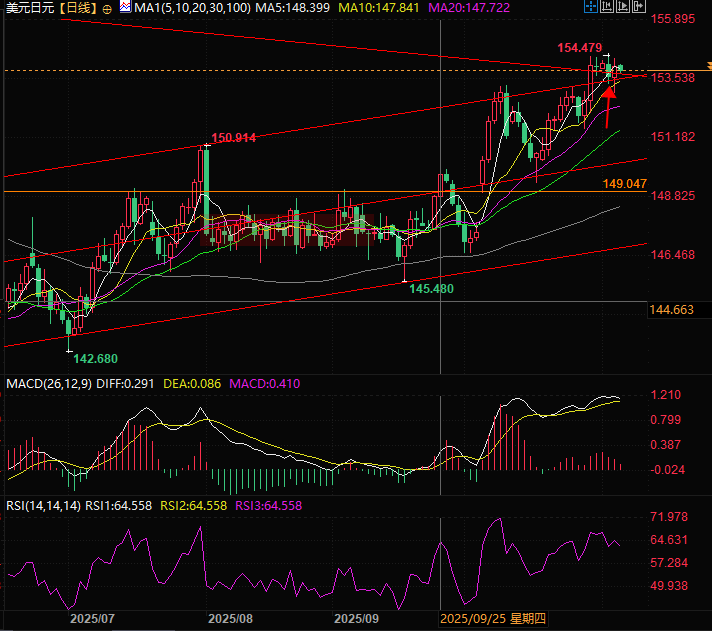
Task: Click the chart image icon before MA1 label
Action: (124, 7)
